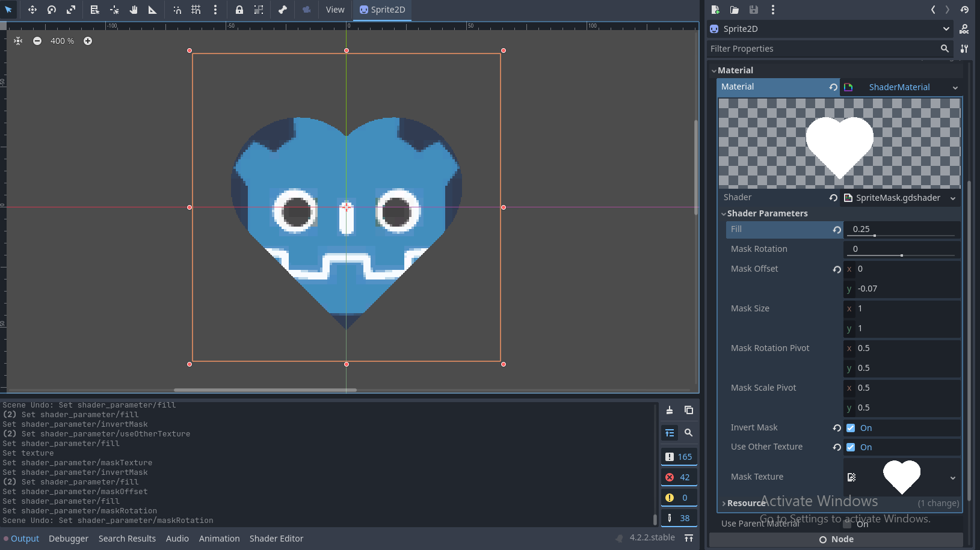Go to previous edited object in Inspector

coord(933,10)
